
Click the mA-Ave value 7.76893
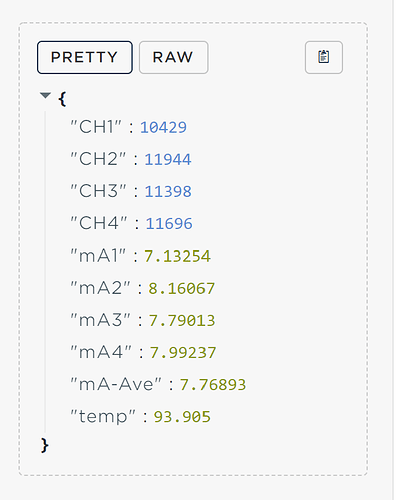point(213,385)
